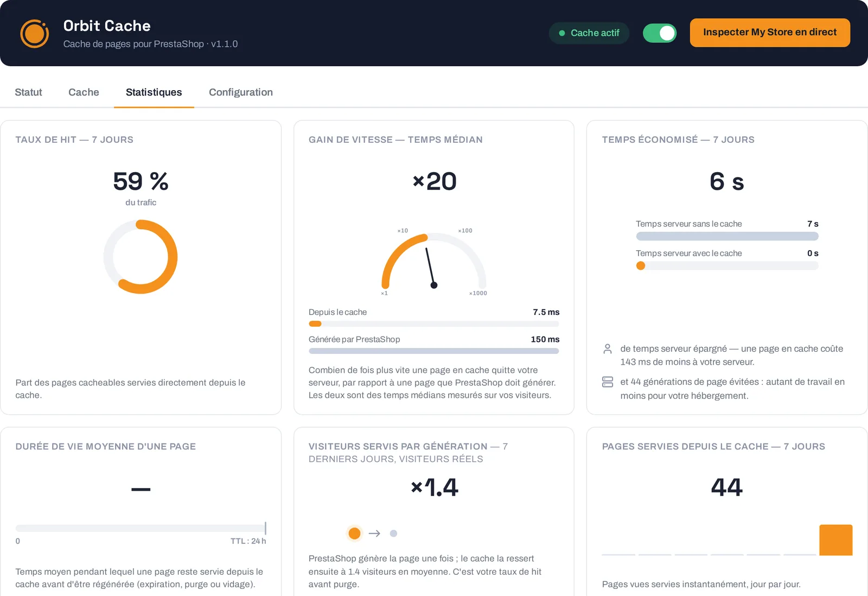The height and width of the screenshot is (596, 868).
Task: Click the Générée par PrestaShop bar
Action: pos(433,351)
